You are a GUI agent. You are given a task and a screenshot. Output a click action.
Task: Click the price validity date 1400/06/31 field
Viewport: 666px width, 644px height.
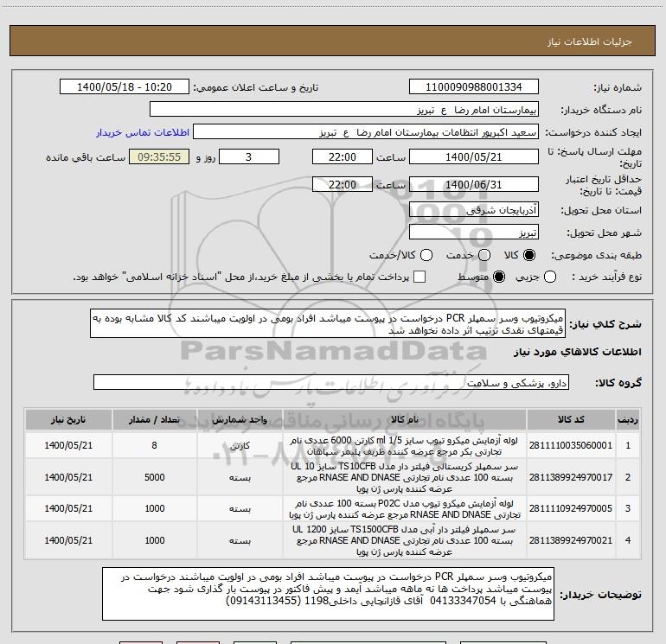point(474,185)
